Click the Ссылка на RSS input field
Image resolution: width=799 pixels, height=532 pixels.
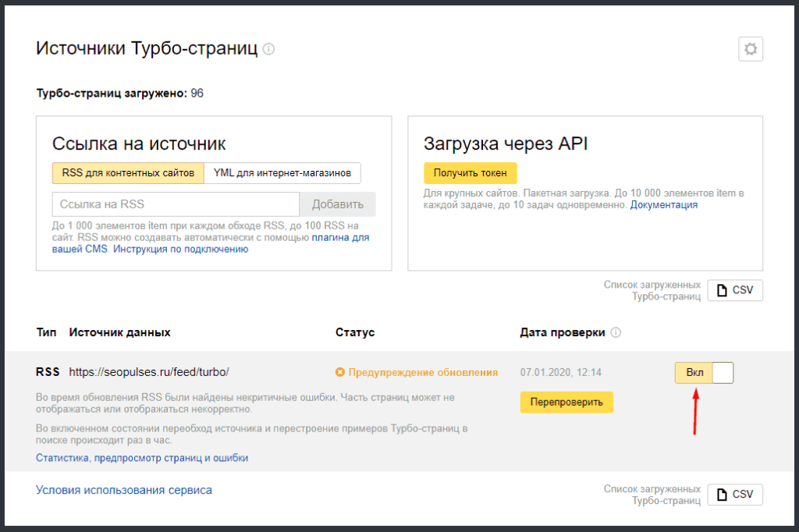coord(176,204)
